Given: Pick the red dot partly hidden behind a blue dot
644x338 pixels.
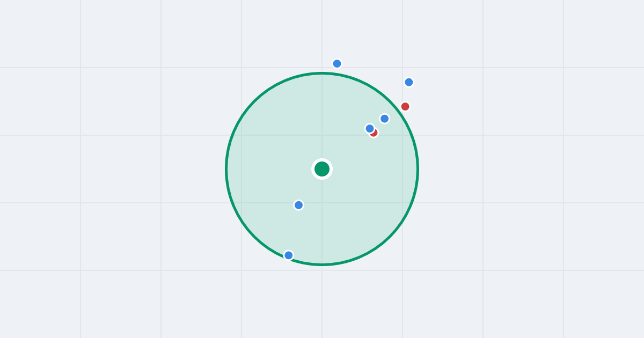Looking at the screenshot, I should tap(375, 133).
